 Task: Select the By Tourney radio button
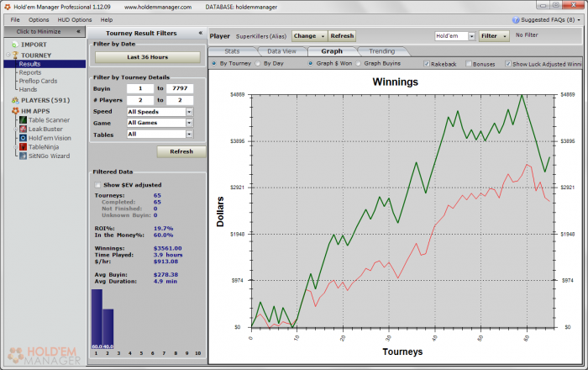click(213, 63)
